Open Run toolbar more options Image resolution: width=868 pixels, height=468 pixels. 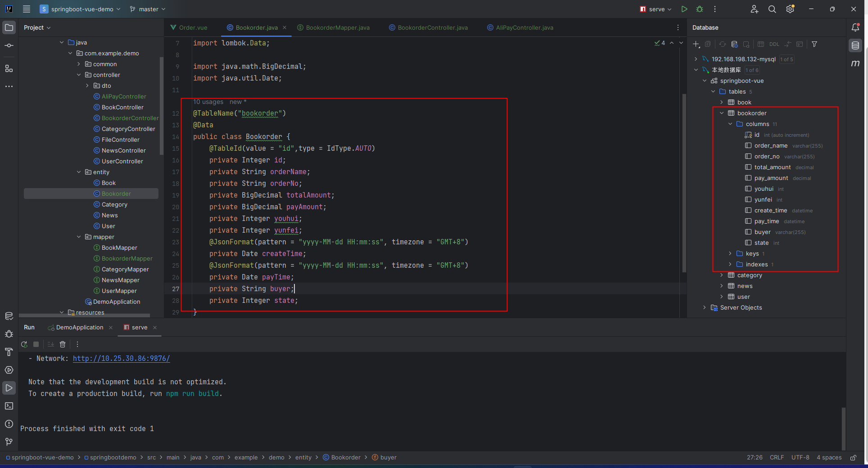[77, 344]
